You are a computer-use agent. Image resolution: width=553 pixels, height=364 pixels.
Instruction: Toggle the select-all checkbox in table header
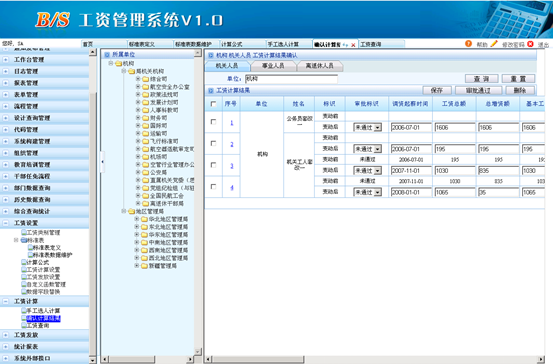point(213,104)
